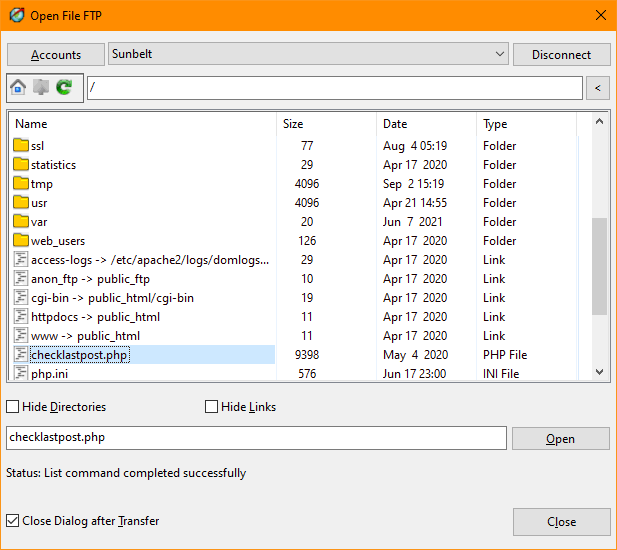Click the date Jun 7 2021
Screen dimensions: 617x550
(413, 222)
